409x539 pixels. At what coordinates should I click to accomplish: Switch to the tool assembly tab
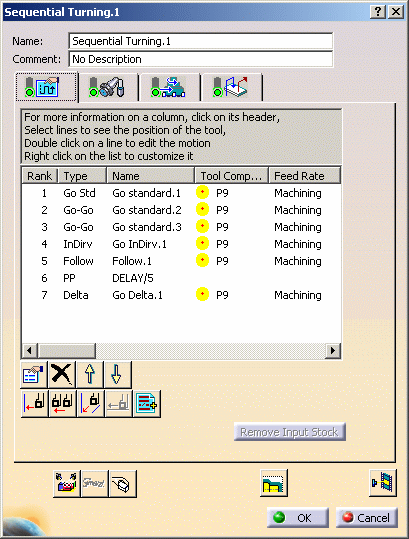108,87
